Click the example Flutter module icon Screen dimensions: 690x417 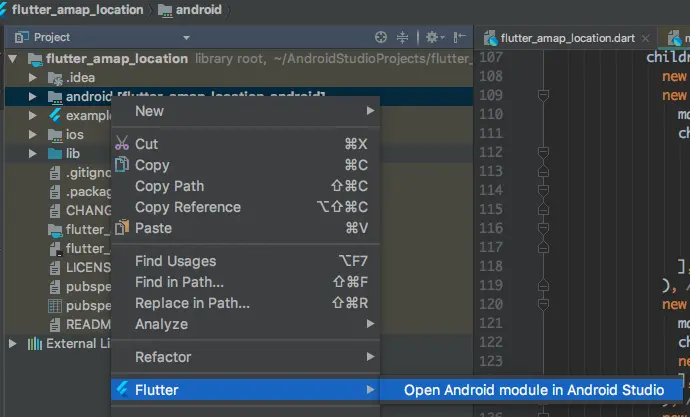point(55,116)
